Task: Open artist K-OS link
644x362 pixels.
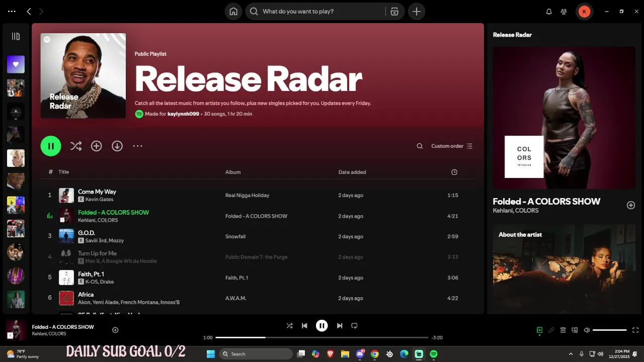Action: (x=92, y=282)
